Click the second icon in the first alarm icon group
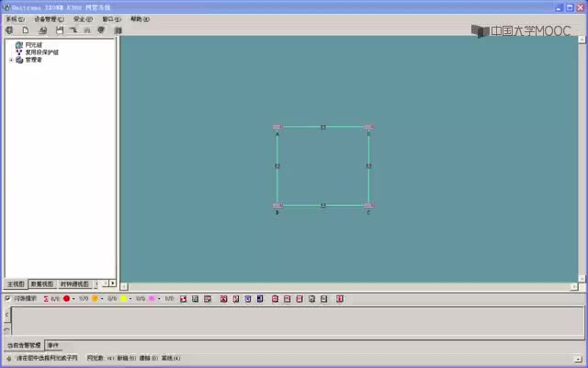 pos(196,299)
